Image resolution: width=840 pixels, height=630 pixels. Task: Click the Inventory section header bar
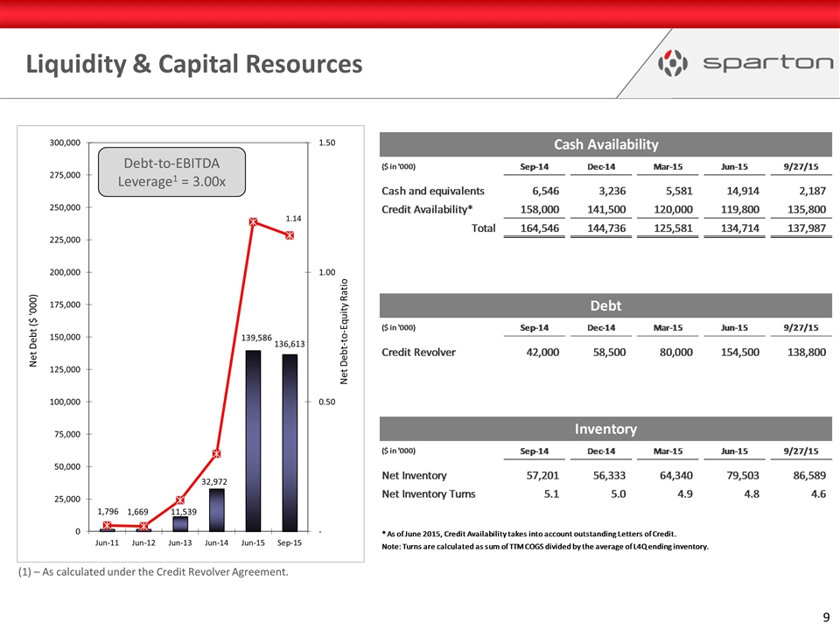pyautogui.click(x=605, y=429)
